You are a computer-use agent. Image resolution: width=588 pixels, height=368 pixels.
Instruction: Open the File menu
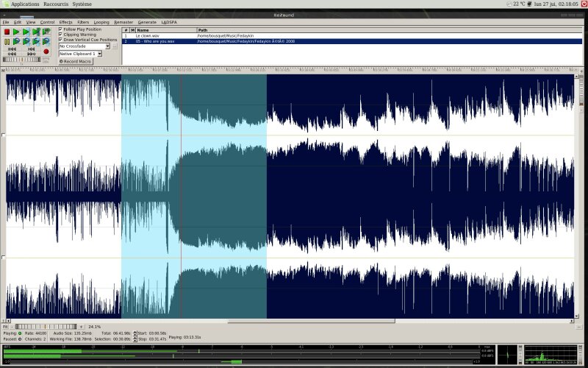[x=6, y=22]
